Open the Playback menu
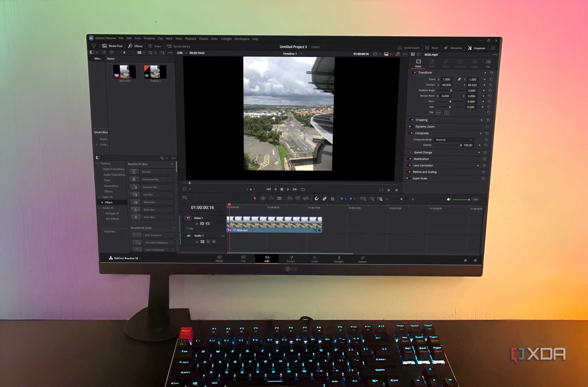The width and height of the screenshot is (588, 387). coord(190,39)
